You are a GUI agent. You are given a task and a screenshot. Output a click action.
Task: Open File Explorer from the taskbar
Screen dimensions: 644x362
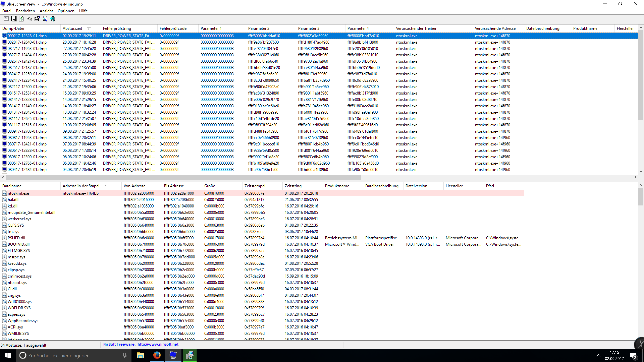tap(140, 355)
